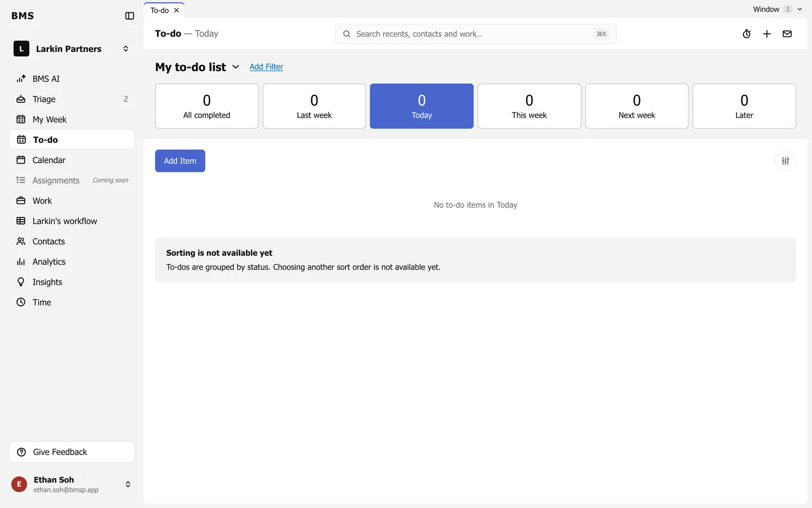Focus the search recents field

(x=476, y=34)
